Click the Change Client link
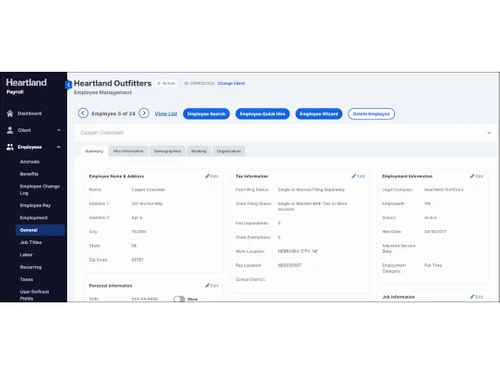Screen dimensions: 500x375 point(231,83)
